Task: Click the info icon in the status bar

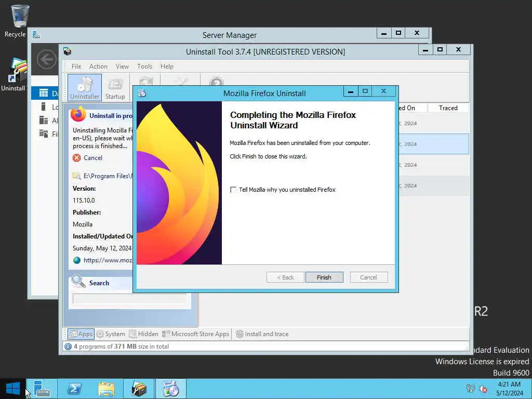Action: (68, 347)
